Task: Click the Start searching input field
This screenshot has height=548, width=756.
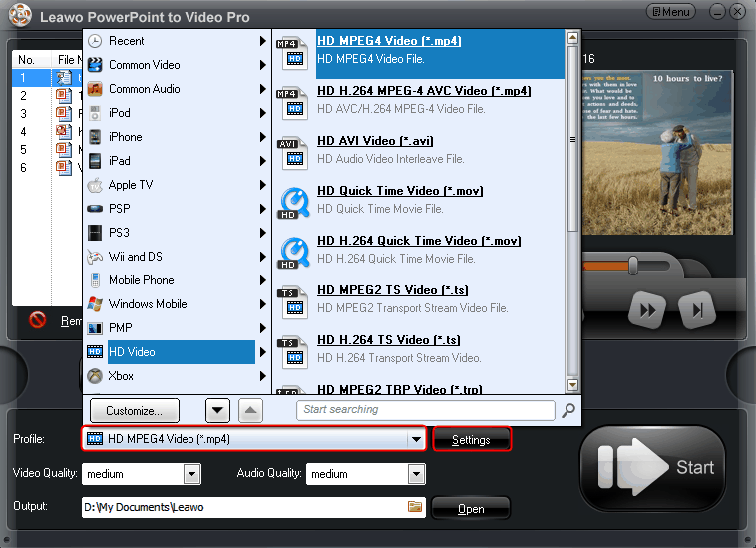Action: [426, 410]
